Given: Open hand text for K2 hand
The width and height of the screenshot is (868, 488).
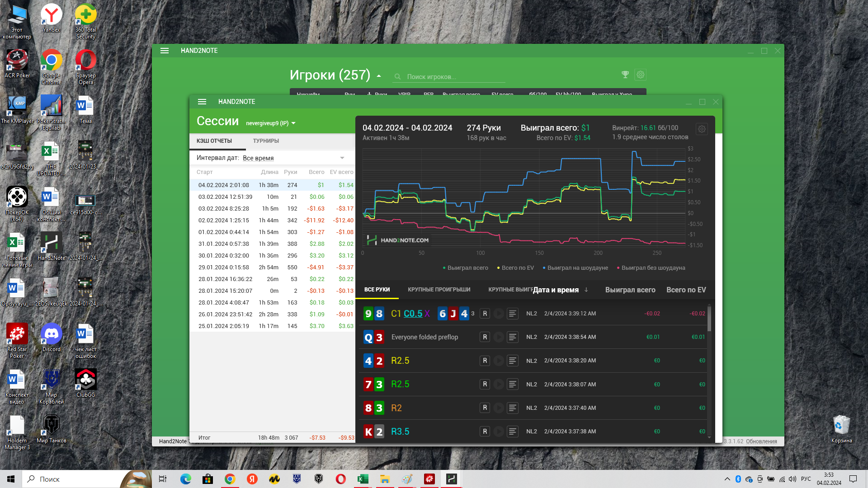Looking at the screenshot, I should click(x=512, y=432).
